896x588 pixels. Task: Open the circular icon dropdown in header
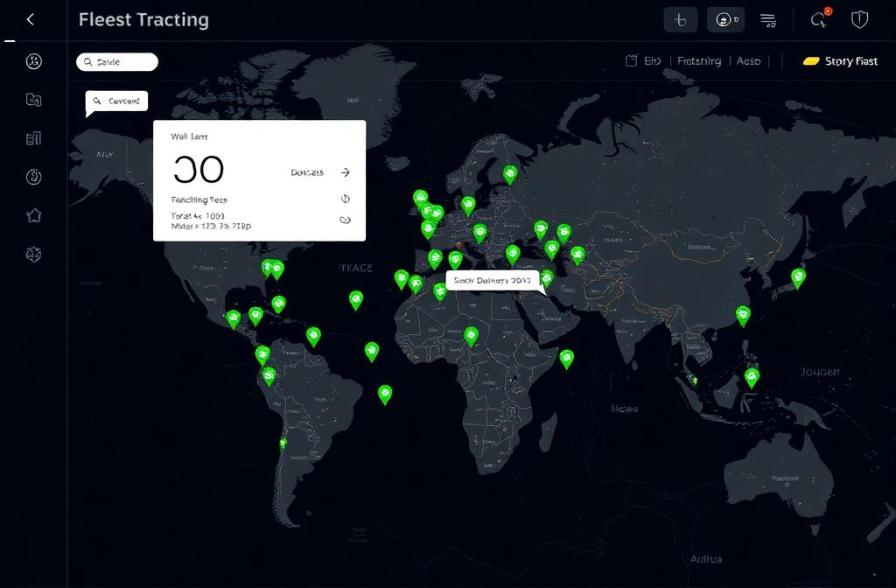point(725,20)
